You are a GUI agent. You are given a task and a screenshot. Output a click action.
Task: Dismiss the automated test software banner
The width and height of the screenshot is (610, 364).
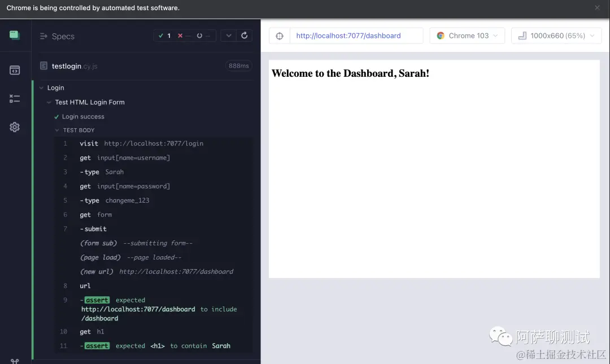[597, 8]
